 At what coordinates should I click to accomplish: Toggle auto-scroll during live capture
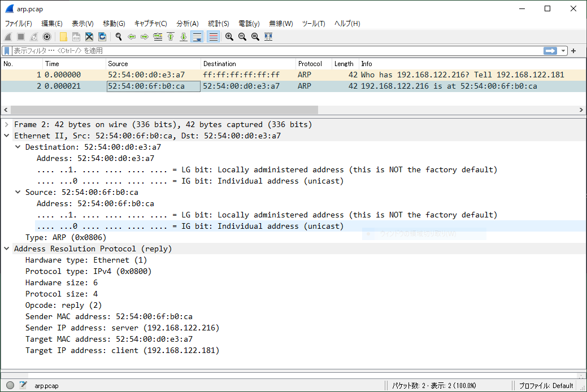click(x=197, y=37)
